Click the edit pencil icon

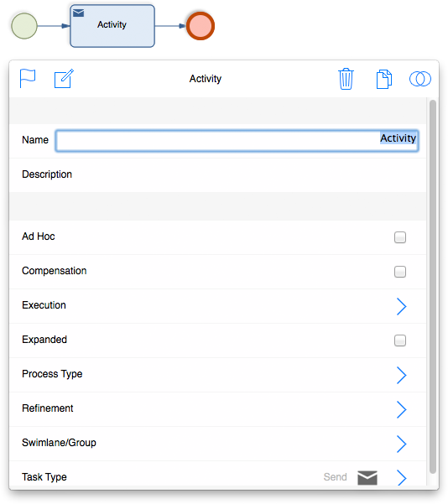(64, 78)
